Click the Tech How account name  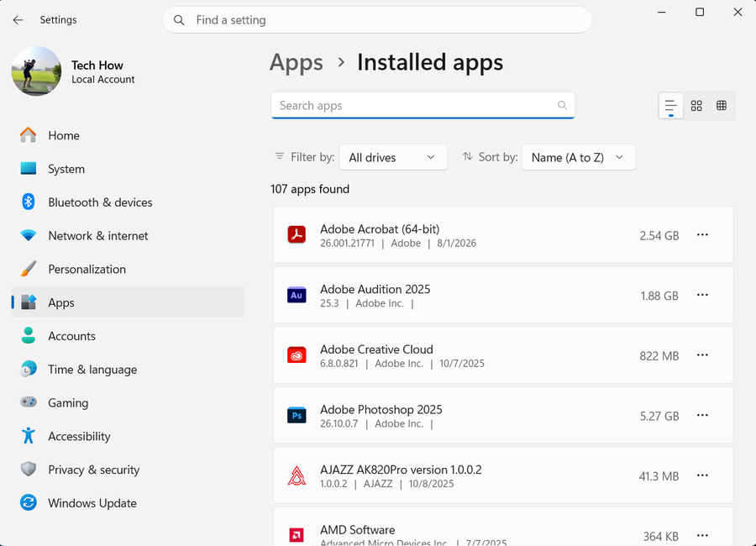[97, 66]
